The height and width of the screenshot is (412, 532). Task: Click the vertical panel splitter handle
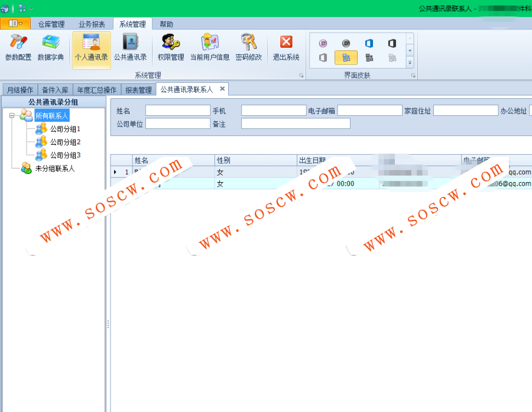click(108, 324)
